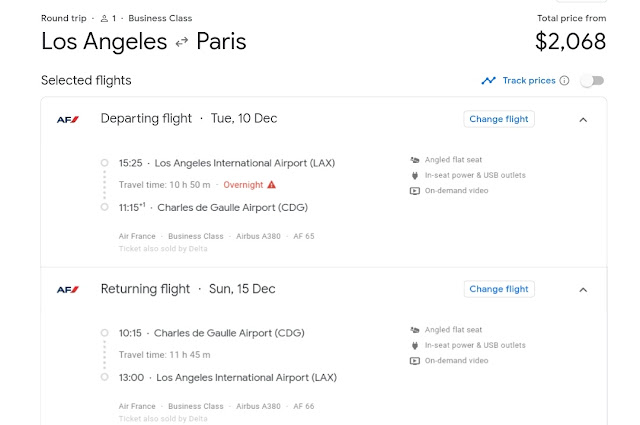Collapse the returning flight details

point(583,290)
